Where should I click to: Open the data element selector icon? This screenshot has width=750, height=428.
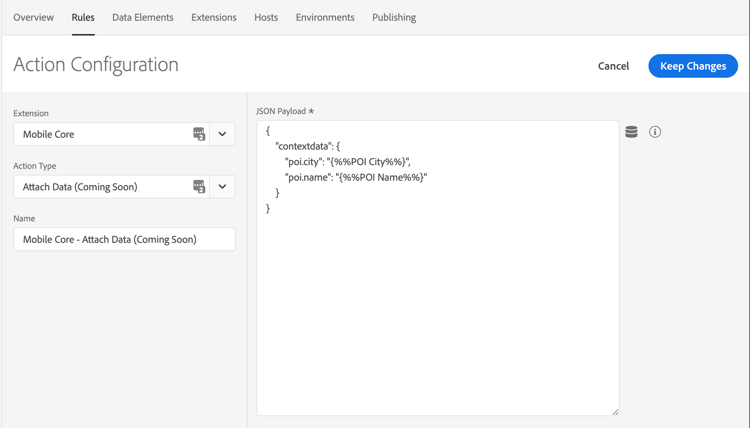pyautogui.click(x=631, y=132)
